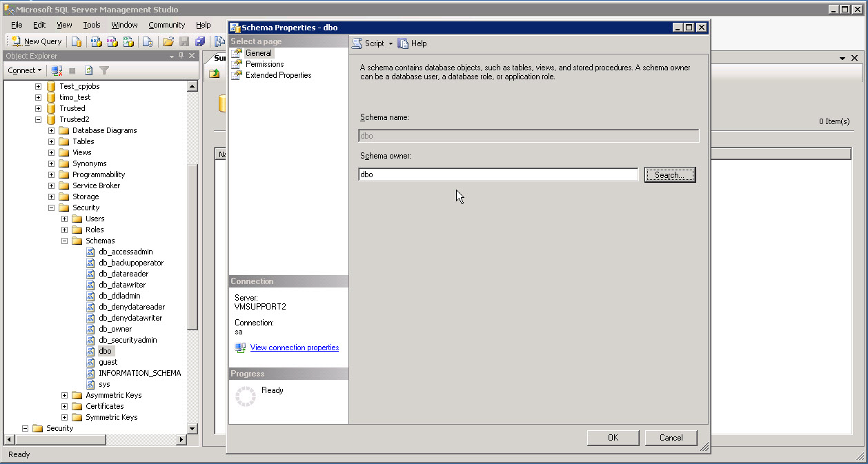Select the db_backupoperator schema icon
Image resolution: width=868 pixels, height=464 pixels.
pos(90,263)
